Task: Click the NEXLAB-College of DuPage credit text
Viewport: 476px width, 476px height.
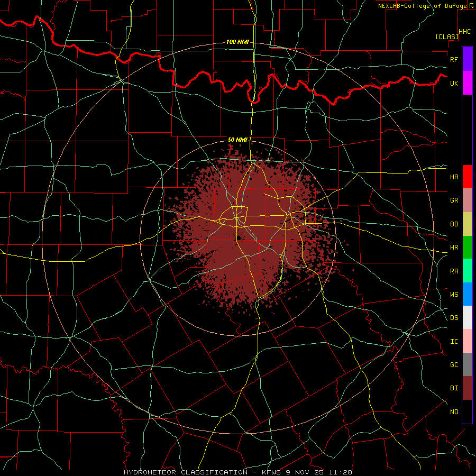Action: pos(422,6)
